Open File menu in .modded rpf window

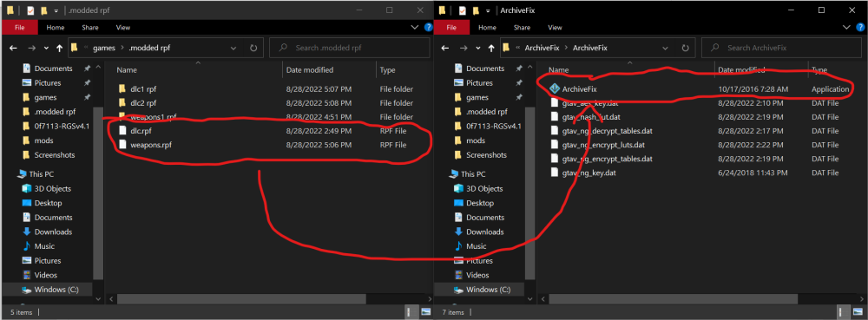(x=19, y=27)
